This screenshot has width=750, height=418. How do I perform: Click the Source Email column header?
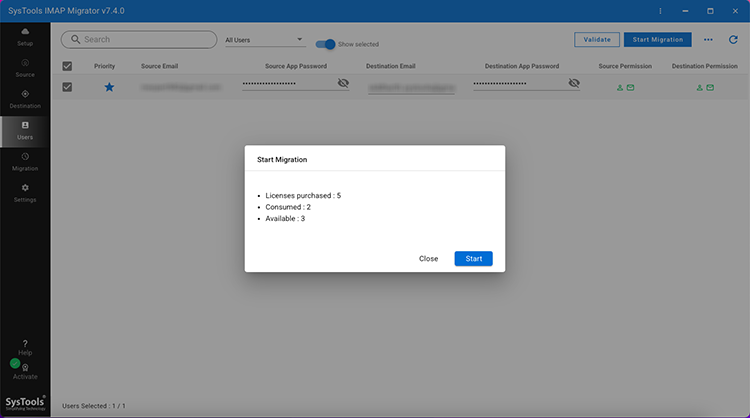159,66
